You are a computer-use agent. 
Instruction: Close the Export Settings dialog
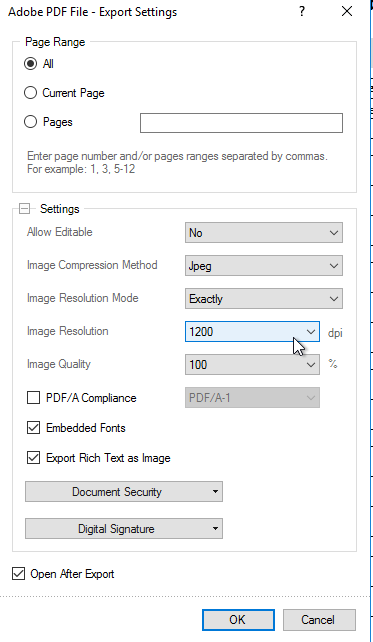pyautogui.click(x=347, y=11)
